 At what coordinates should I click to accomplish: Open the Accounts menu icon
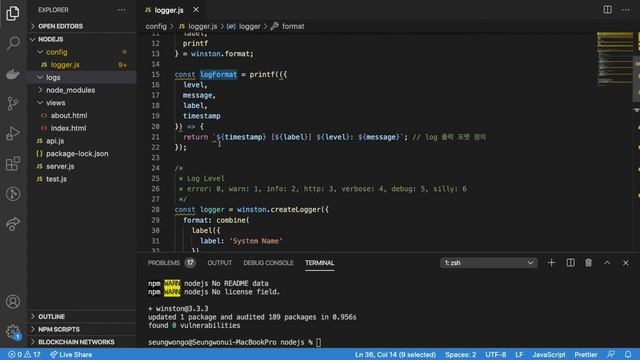click(x=13, y=302)
